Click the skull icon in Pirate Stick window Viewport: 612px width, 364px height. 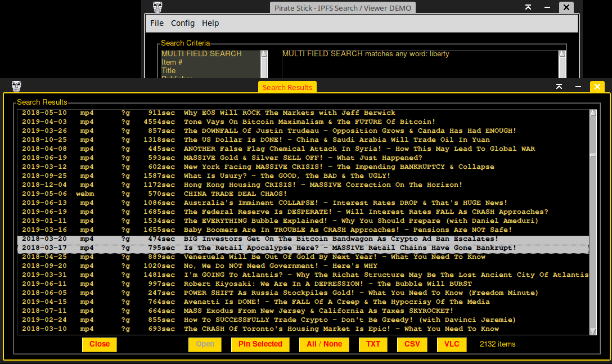point(157,7)
